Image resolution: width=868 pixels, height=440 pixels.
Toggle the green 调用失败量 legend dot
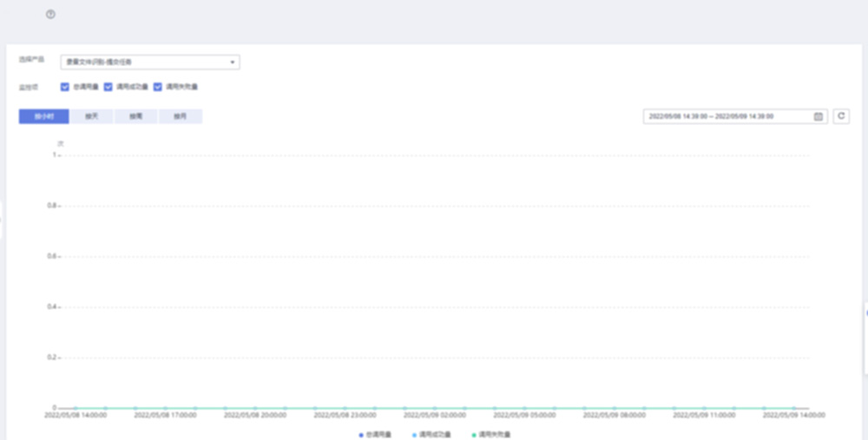pos(474,435)
